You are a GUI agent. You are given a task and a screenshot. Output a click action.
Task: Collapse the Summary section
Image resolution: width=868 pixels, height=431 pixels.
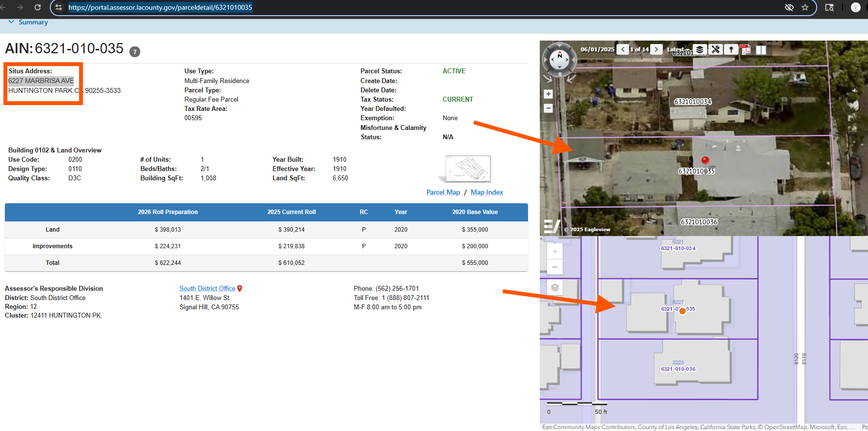[12, 22]
